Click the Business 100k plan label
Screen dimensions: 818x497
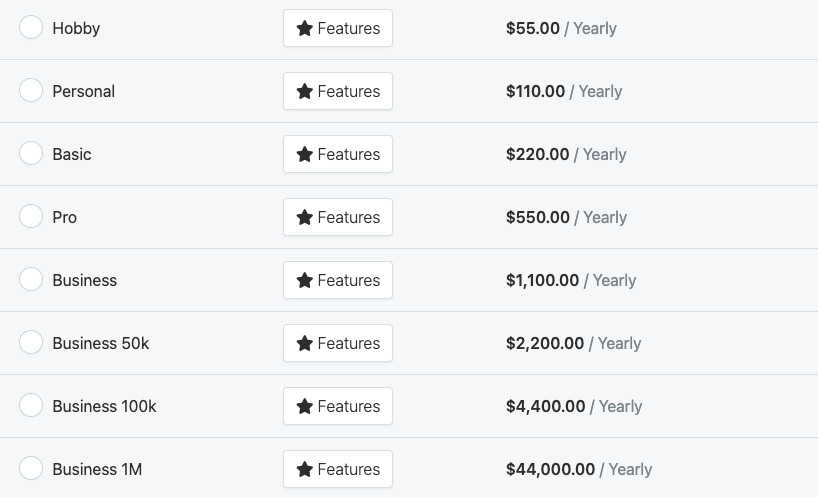click(x=104, y=406)
